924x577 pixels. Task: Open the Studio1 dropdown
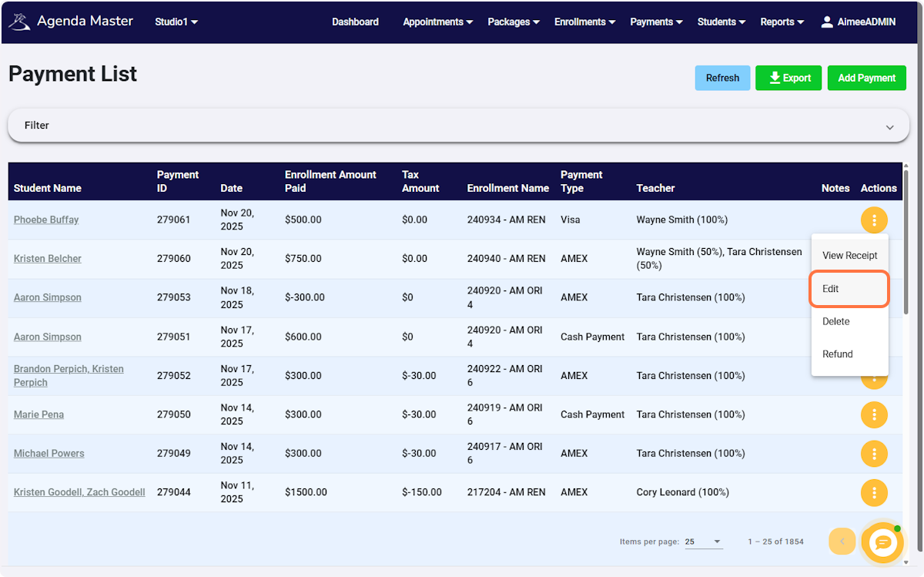(176, 22)
